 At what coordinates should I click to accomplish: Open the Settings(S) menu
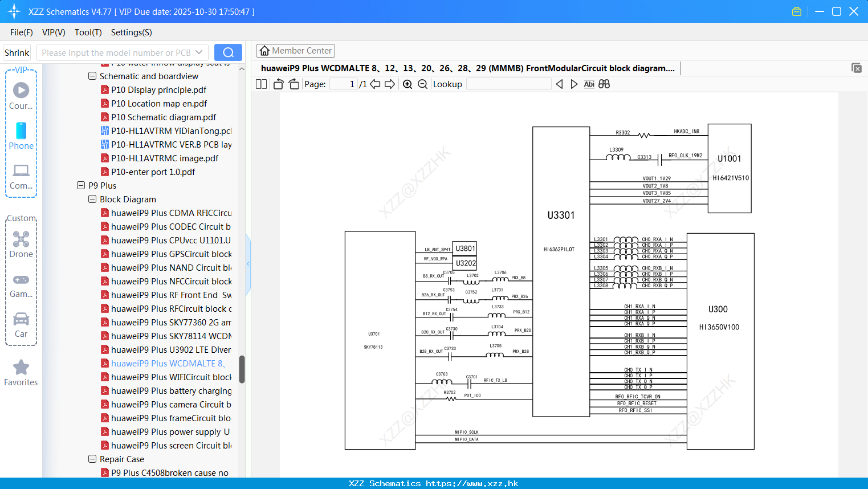pos(132,32)
